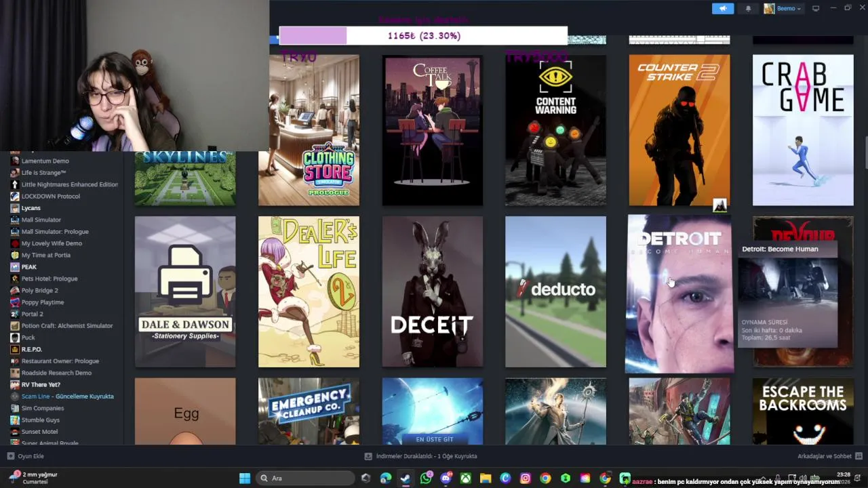Open the Content Warning game cover

coord(555,130)
